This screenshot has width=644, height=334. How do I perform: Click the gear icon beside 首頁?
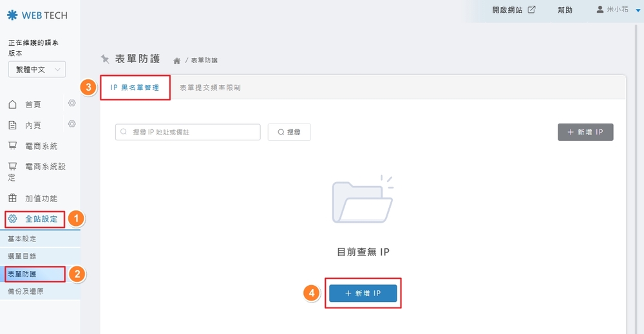tap(72, 104)
